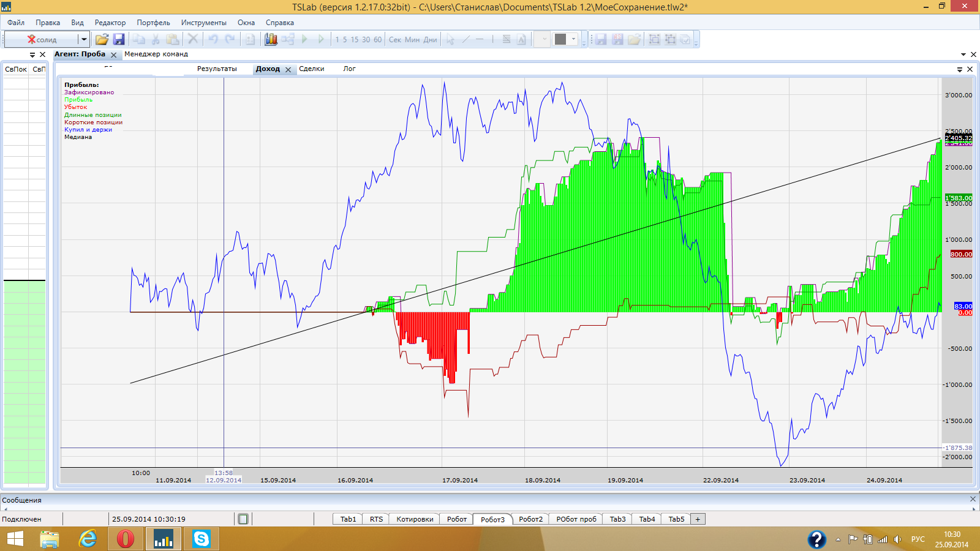Switch to the Котировки workspace tab

click(415, 519)
